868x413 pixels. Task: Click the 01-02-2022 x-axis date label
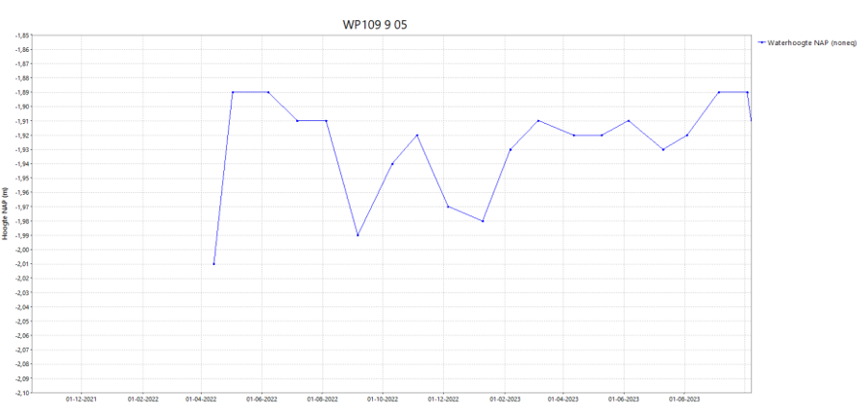(x=142, y=399)
